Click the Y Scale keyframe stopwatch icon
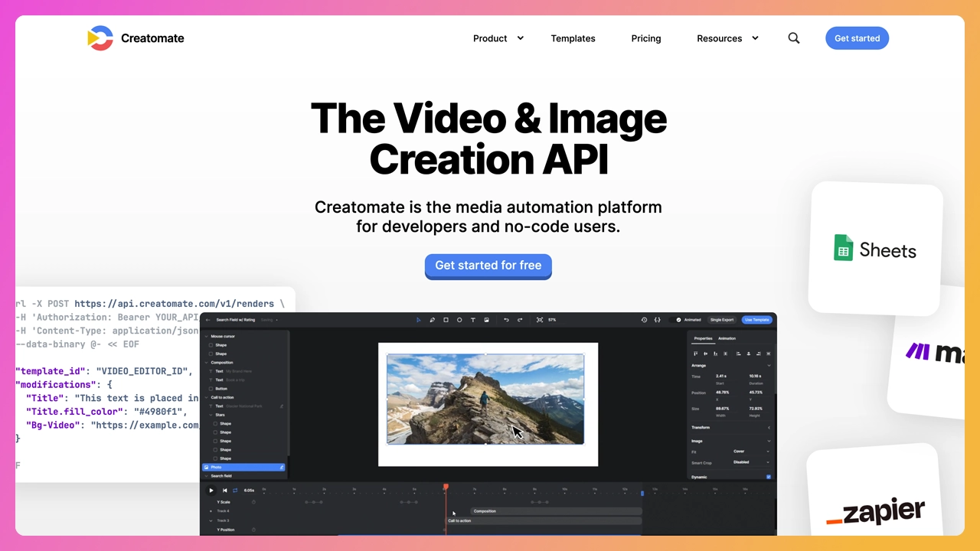The height and width of the screenshot is (551, 980). click(253, 502)
